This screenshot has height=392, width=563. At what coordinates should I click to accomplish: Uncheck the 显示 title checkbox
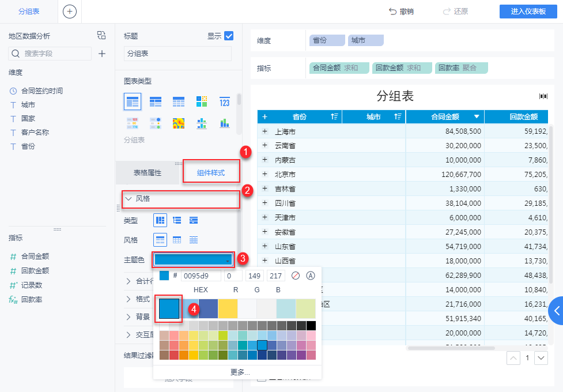[229, 36]
